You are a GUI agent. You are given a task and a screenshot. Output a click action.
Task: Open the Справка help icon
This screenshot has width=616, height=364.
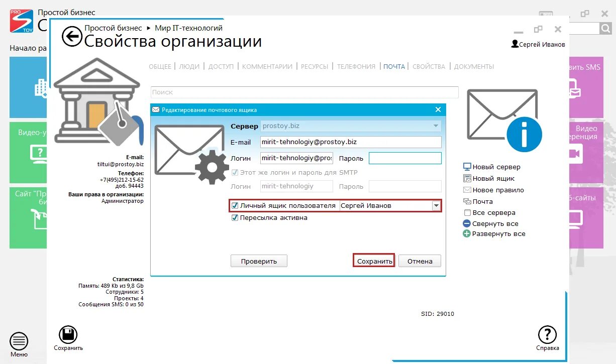coord(547,335)
